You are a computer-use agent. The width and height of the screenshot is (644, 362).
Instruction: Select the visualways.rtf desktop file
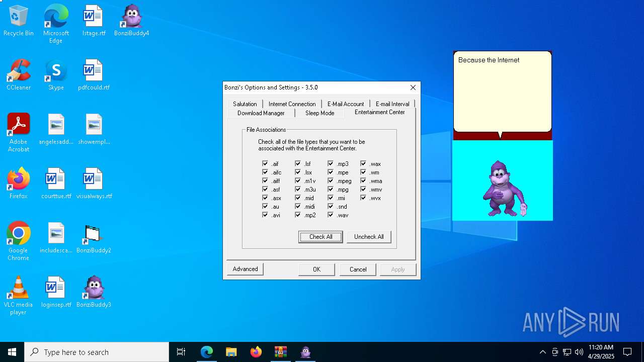(x=94, y=184)
